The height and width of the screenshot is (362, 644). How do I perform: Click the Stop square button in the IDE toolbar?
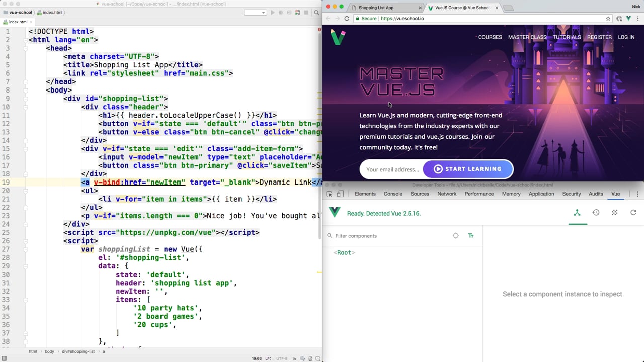click(306, 13)
